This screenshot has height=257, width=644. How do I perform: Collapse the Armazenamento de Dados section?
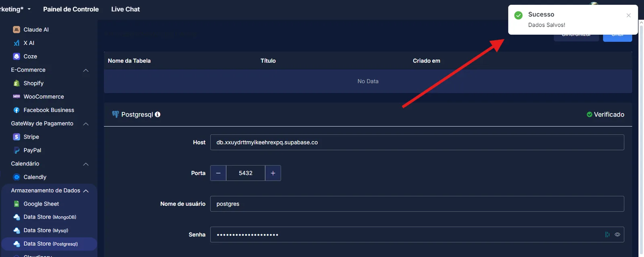click(x=86, y=191)
